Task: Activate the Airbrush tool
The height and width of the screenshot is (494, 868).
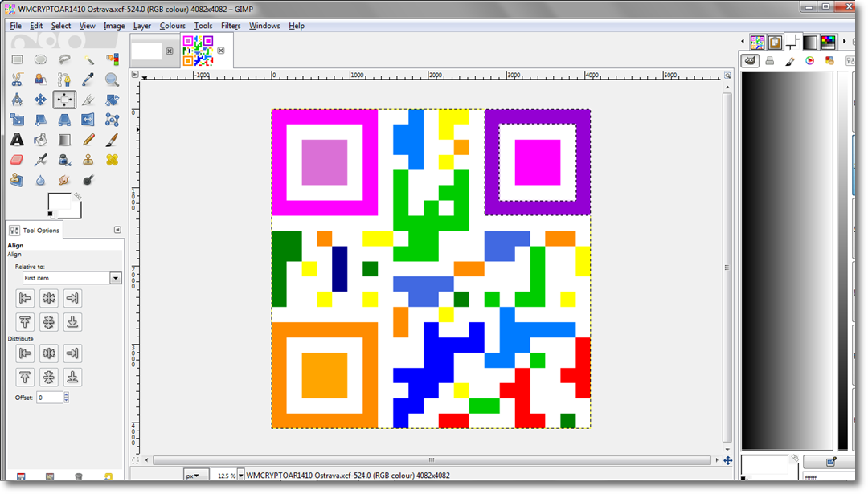Action: click(40, 160)
